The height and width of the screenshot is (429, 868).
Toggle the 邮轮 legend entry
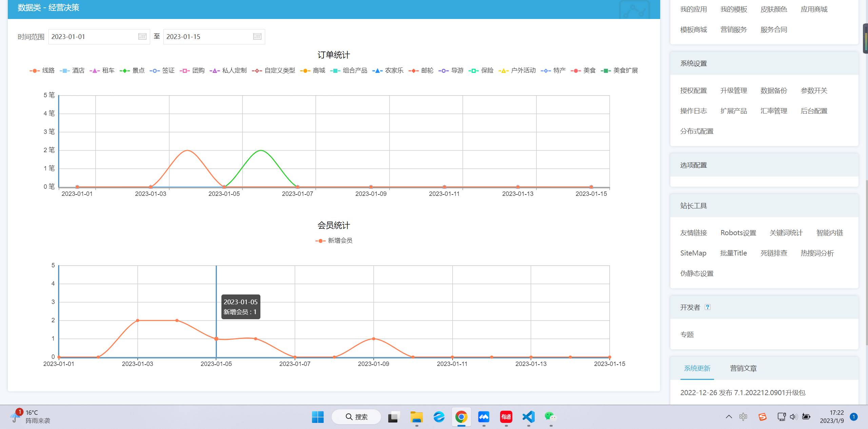point(421,70)
